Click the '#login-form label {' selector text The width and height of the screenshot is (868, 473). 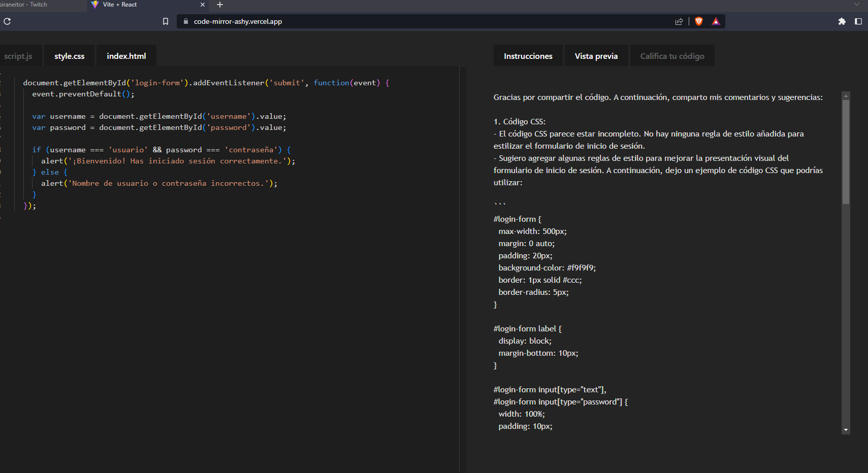pos(528,329)
